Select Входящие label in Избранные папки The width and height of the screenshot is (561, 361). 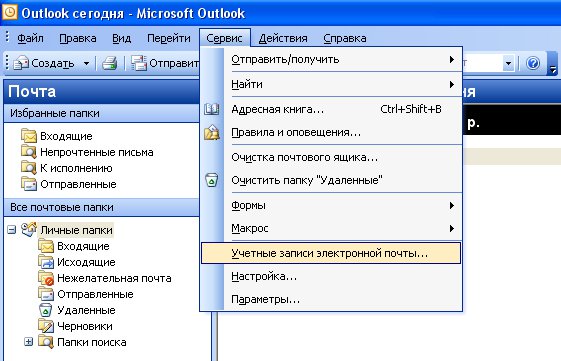(x=66, y=136)
